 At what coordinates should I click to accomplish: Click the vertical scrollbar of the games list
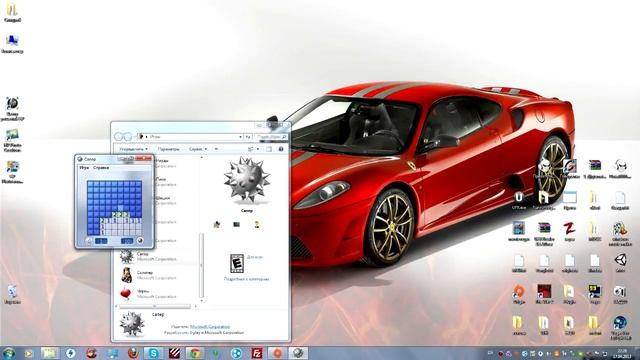coord(201,265)
